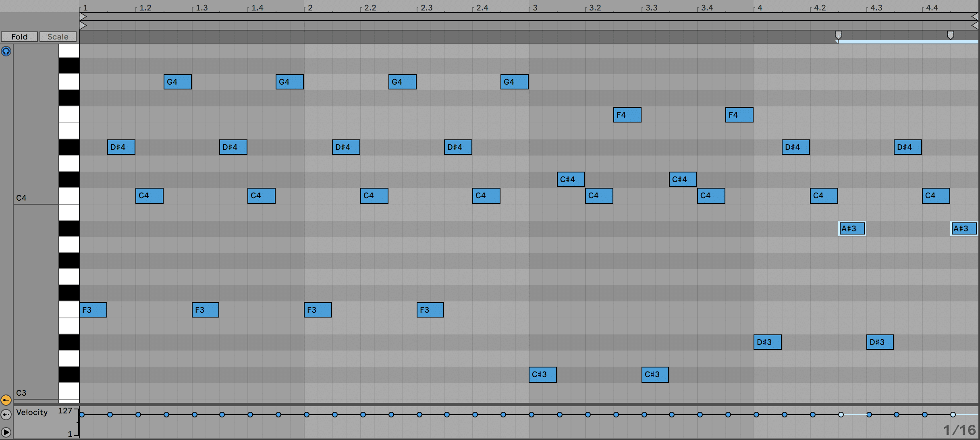
Task: Click the lower end marker at far right
Action: (975, 25)
